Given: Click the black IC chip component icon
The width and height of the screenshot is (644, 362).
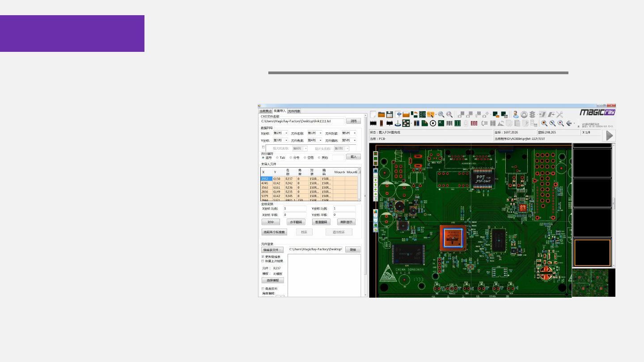Looking at the screenshot, I should (x=373, y=123).
